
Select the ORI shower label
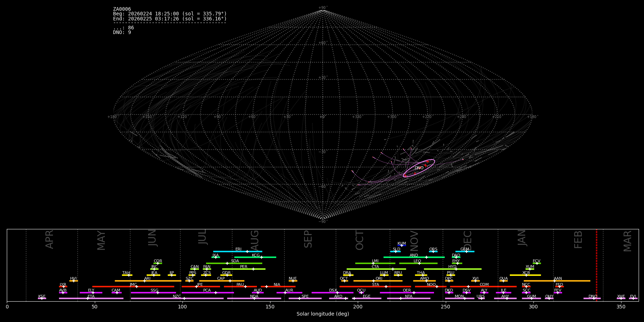379,279
